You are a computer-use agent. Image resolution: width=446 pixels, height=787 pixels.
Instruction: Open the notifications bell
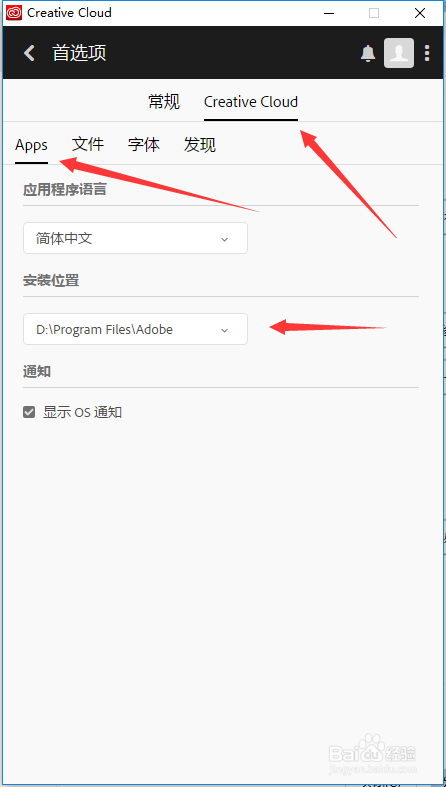click(x=368, y=53)
